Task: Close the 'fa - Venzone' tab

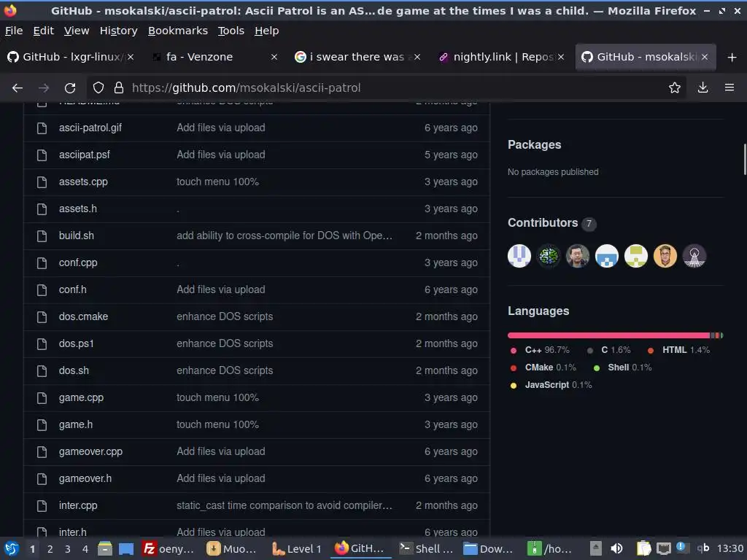Action: coord(274,57)
